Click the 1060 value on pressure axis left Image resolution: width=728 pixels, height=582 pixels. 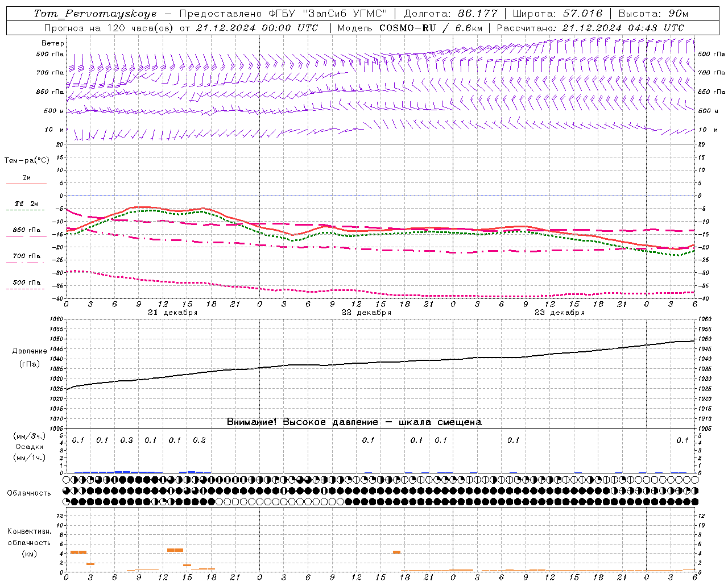pos(56,319)
